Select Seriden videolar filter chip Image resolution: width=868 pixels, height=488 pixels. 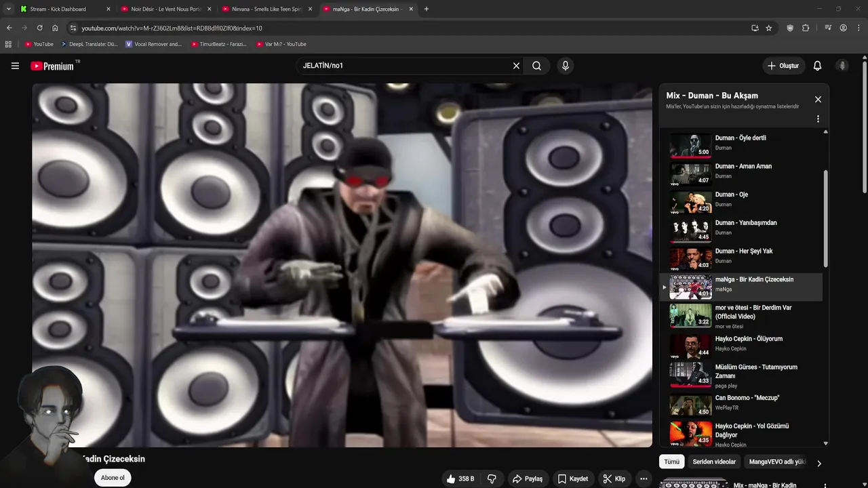(x=714, y=462)
